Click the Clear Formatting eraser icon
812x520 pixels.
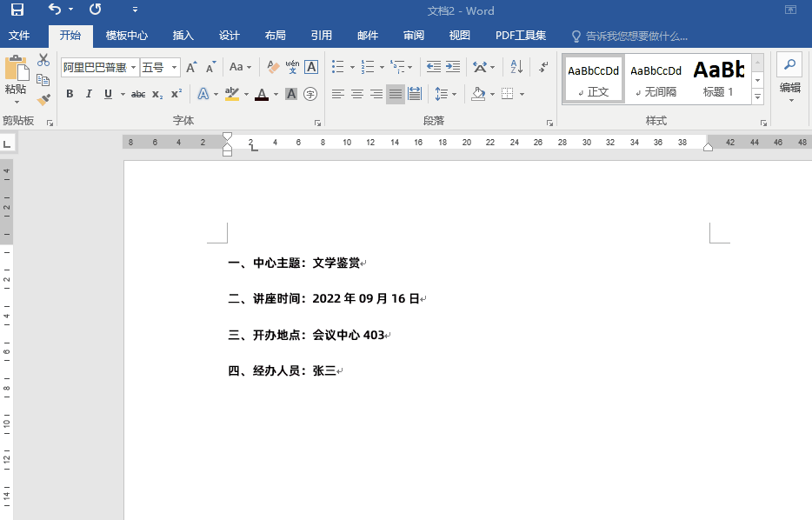pos(273,67)
